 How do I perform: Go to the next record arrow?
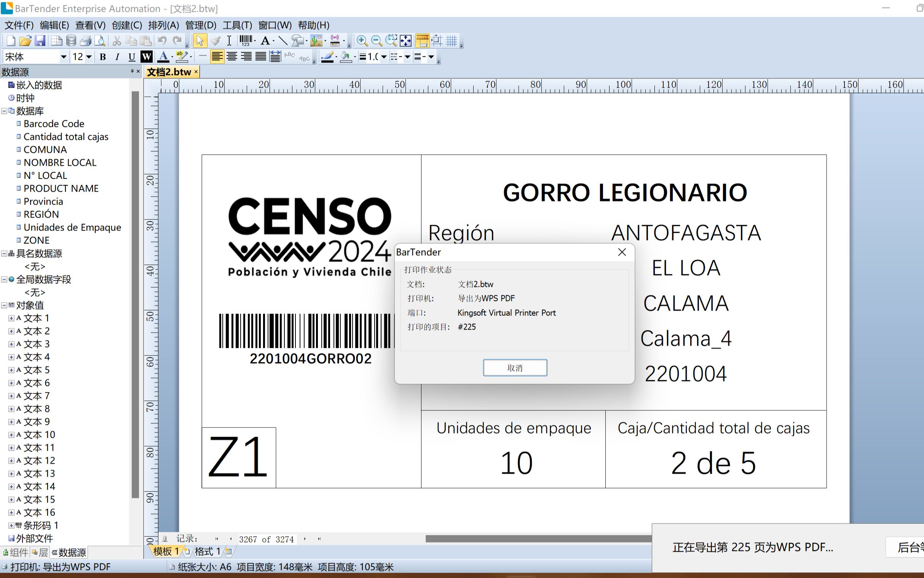click(305, 539)
